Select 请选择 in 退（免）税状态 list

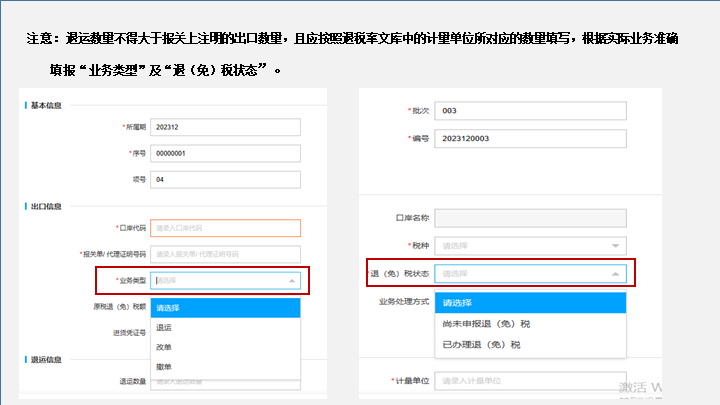point(530,303)
